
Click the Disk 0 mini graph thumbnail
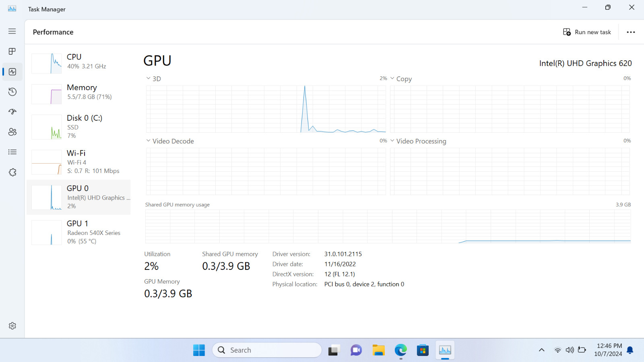pyautogui.click(x=47, y=127)
